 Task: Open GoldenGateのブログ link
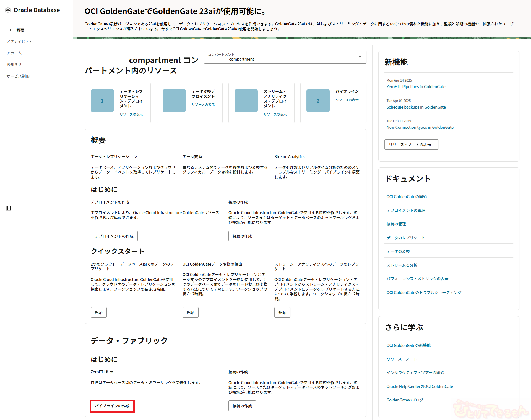[x=405, y=400]
